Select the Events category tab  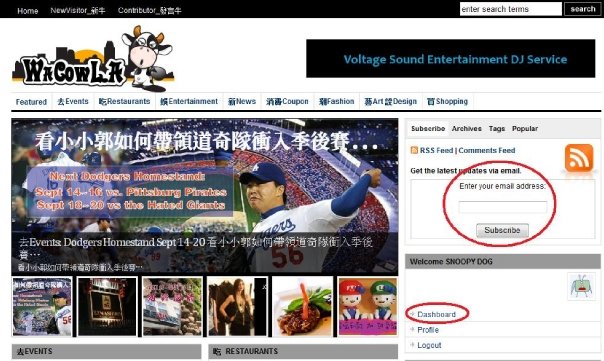click(73, 101)
